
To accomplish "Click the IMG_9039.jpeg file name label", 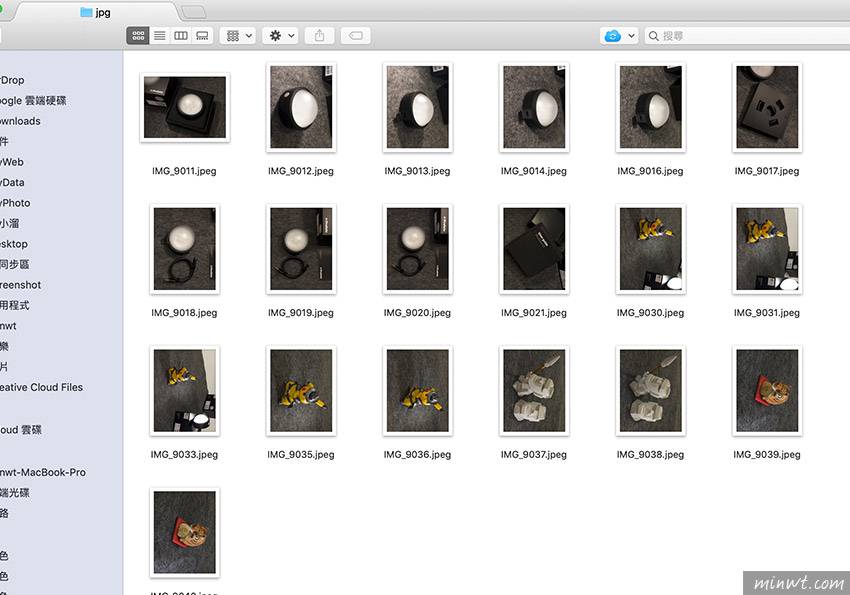I will point(767,455).
